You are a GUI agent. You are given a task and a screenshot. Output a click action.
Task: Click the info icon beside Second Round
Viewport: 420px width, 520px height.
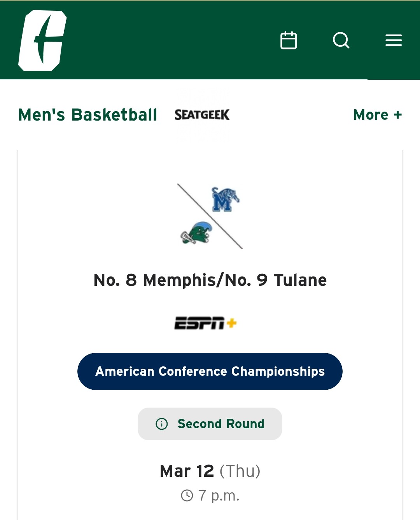pos(162,424)
